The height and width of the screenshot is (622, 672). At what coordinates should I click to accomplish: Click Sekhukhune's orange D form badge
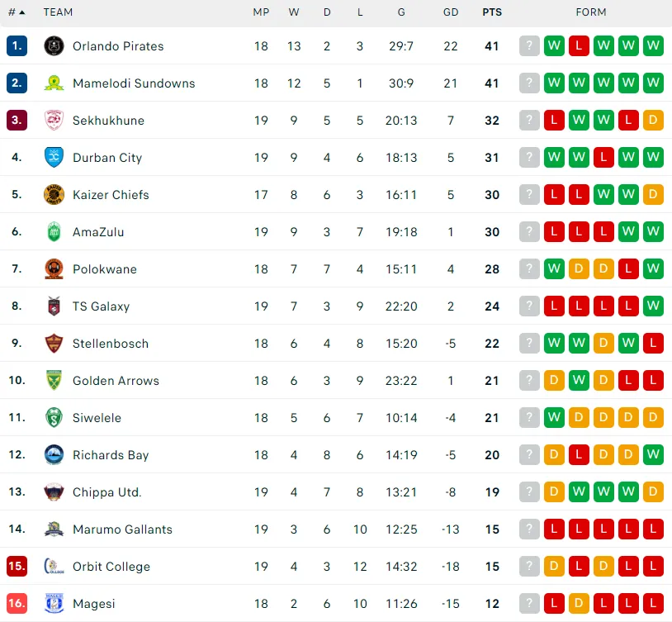coord(653,121)
